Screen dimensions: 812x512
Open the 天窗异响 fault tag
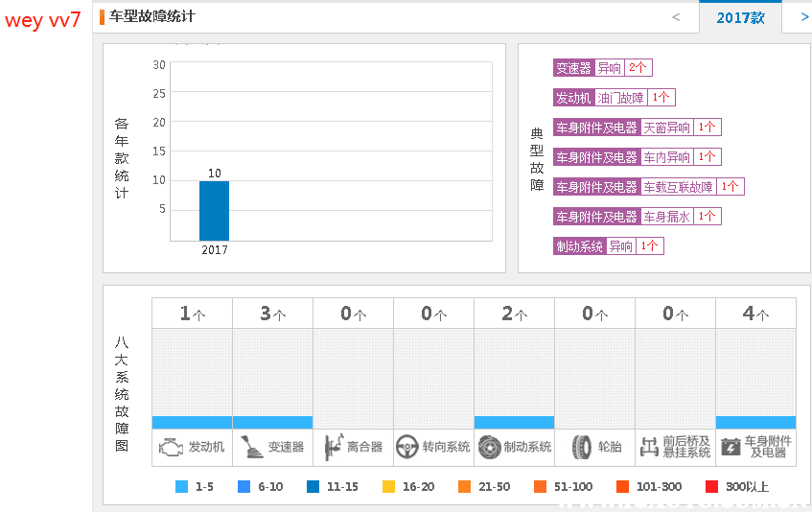(x=637, y=128)
